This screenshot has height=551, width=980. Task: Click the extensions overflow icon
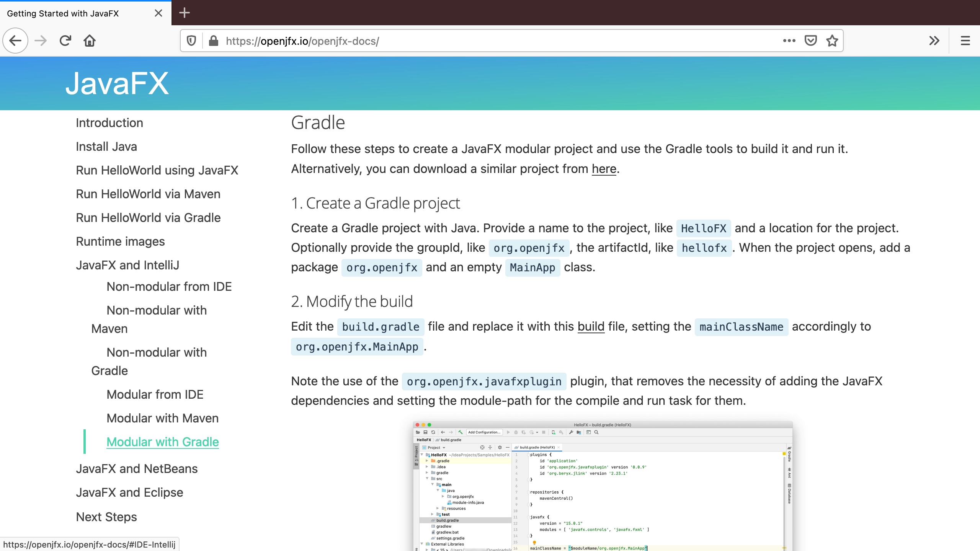[x=934, y=40]
